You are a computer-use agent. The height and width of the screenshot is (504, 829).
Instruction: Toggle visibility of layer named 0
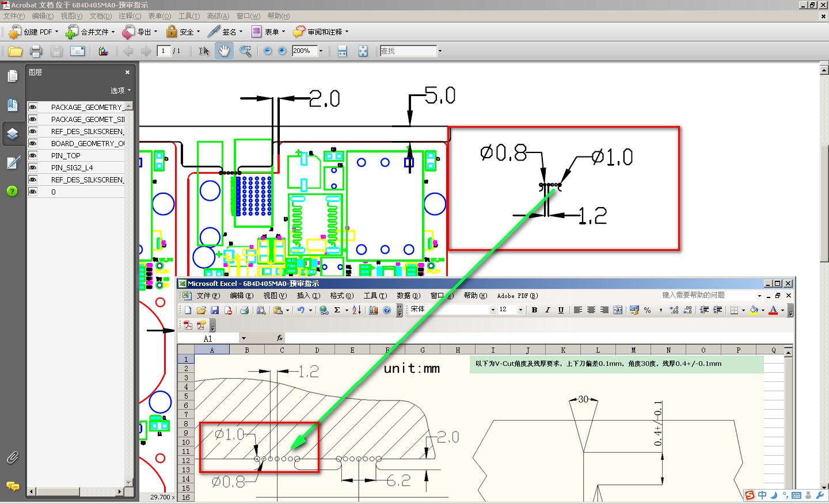[x=33, y=192]
